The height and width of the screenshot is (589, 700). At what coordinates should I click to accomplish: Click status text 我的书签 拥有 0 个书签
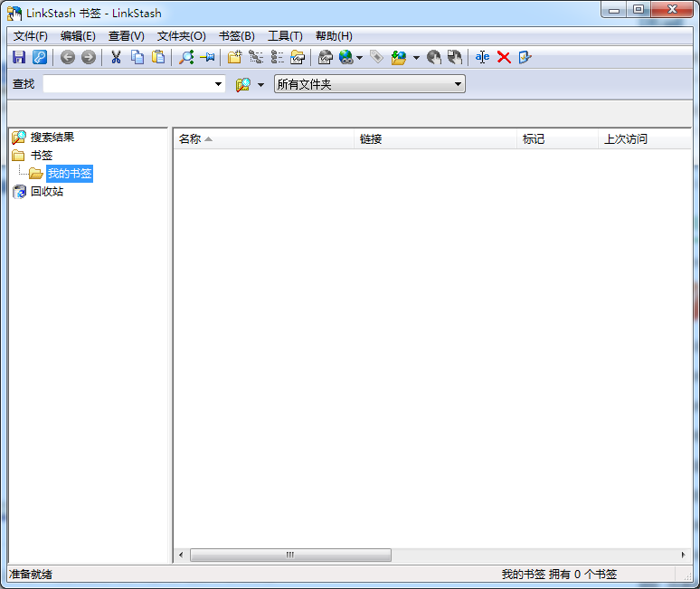[559, 575]
